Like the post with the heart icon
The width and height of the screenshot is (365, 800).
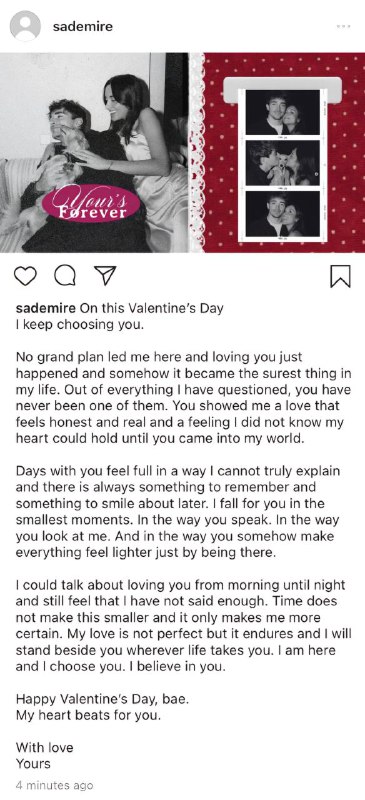click(x=25, y=276)
